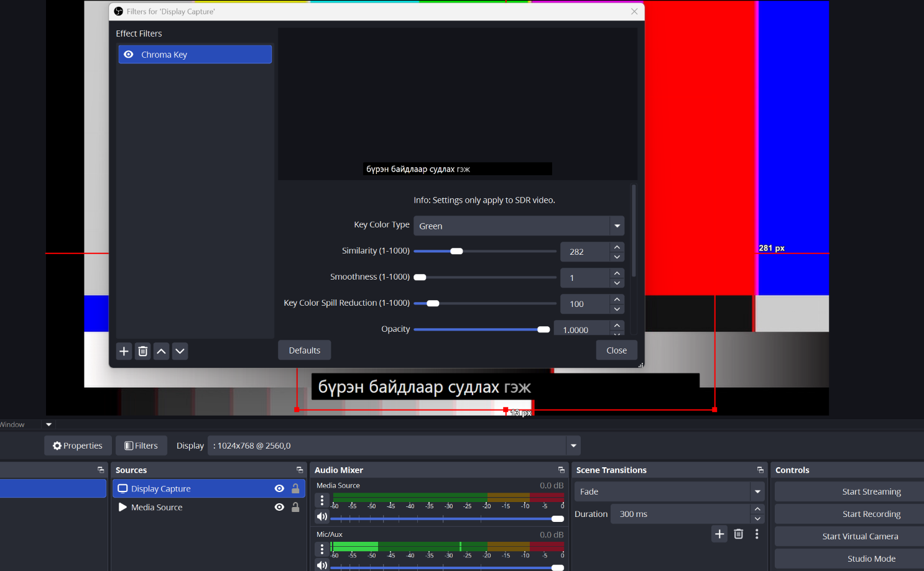Open scene transition properties three-dot menu
This screenshot has width=924, height=571.
pos(757,534)
